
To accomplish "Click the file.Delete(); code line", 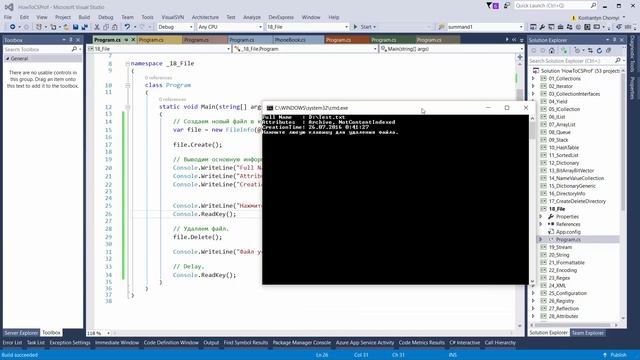I will pyautogui.click(x=198, y=237).
